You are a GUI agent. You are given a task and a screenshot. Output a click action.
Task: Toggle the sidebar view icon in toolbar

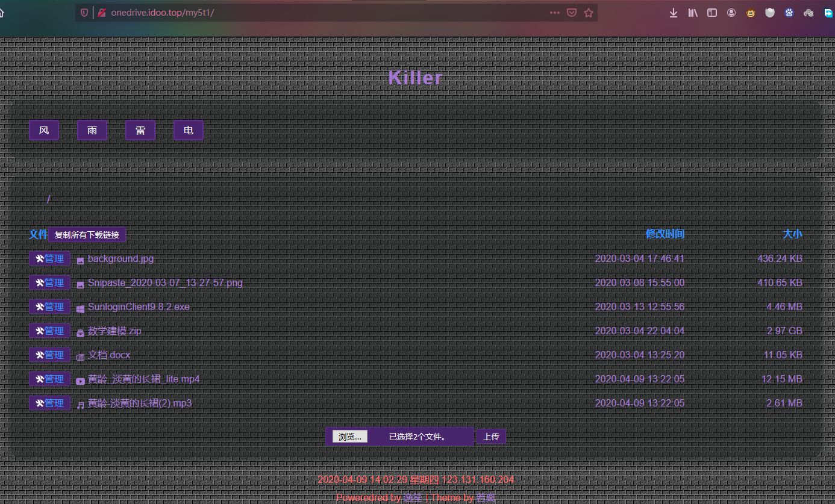tap(712, 13)
